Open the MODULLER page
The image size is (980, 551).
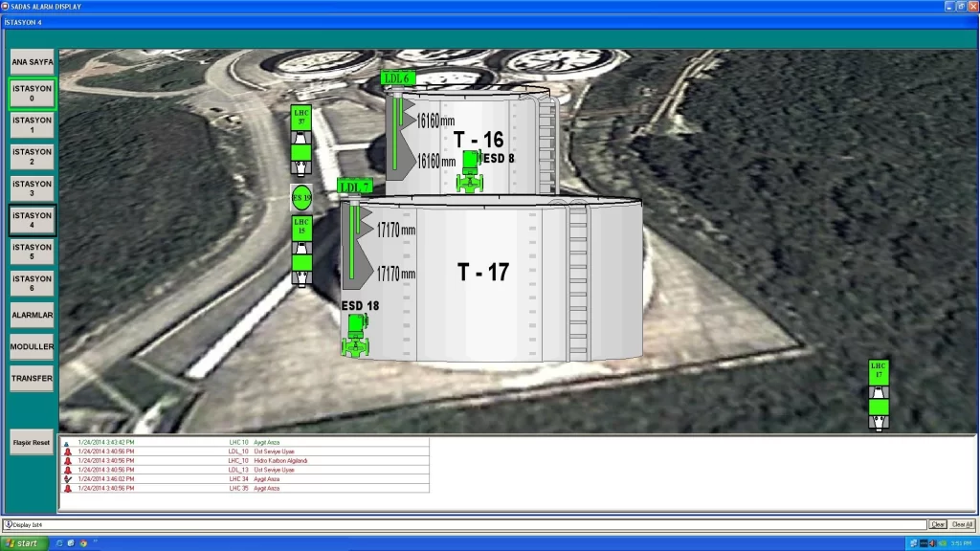33,346
